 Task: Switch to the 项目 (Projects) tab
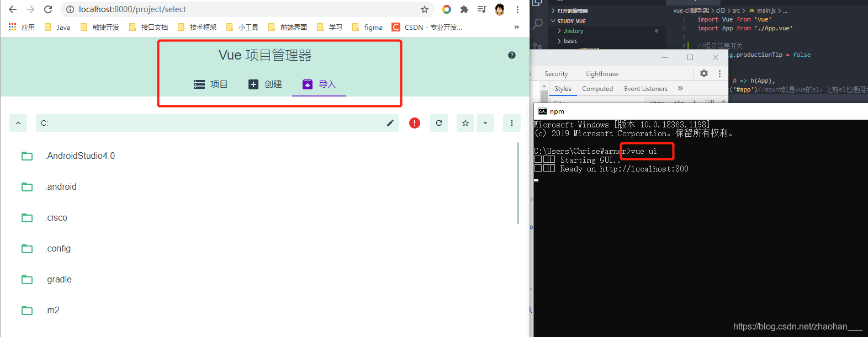210,84
